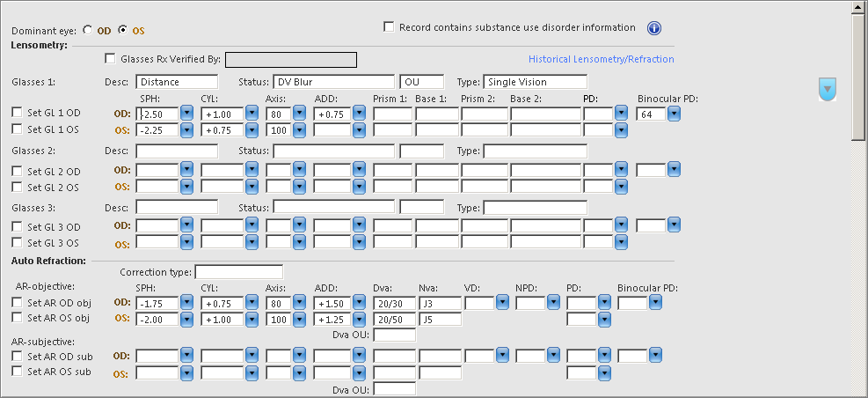Open AR-subjective OD SPH dropdown

tap(186, 356)
